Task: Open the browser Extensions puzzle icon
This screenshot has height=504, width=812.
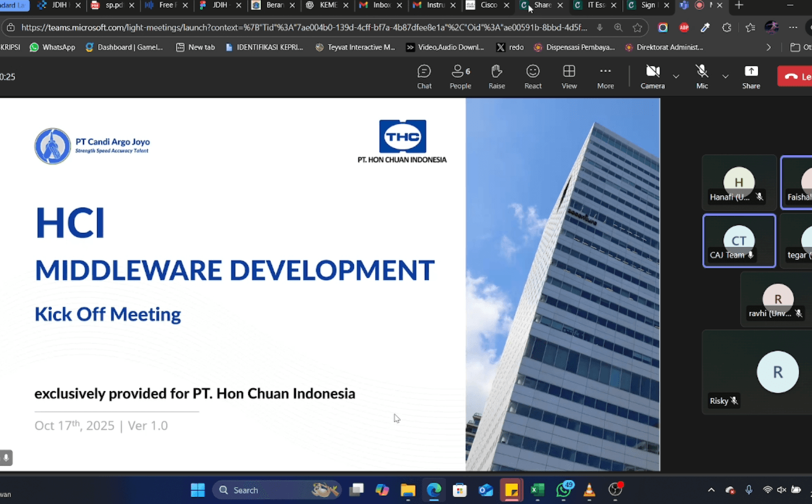Action: pyautogui.click(x=727, y=27)
